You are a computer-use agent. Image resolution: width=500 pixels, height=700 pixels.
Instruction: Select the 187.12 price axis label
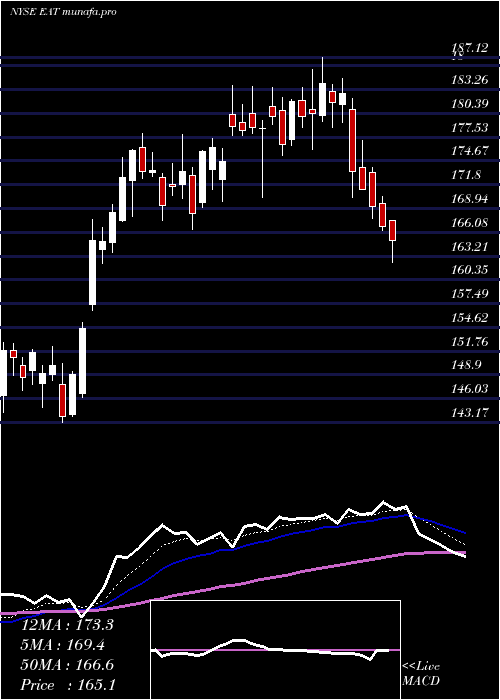[x=470, y=48]
